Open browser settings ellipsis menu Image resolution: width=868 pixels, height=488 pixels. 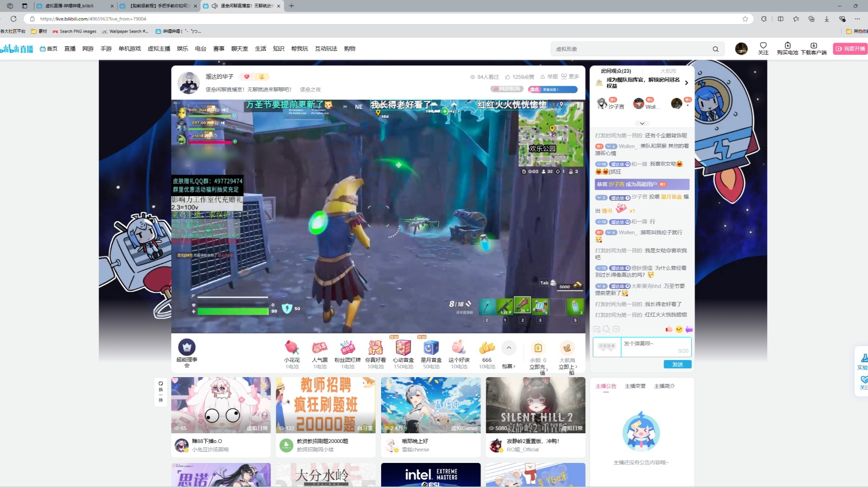[x=857, y=19]
